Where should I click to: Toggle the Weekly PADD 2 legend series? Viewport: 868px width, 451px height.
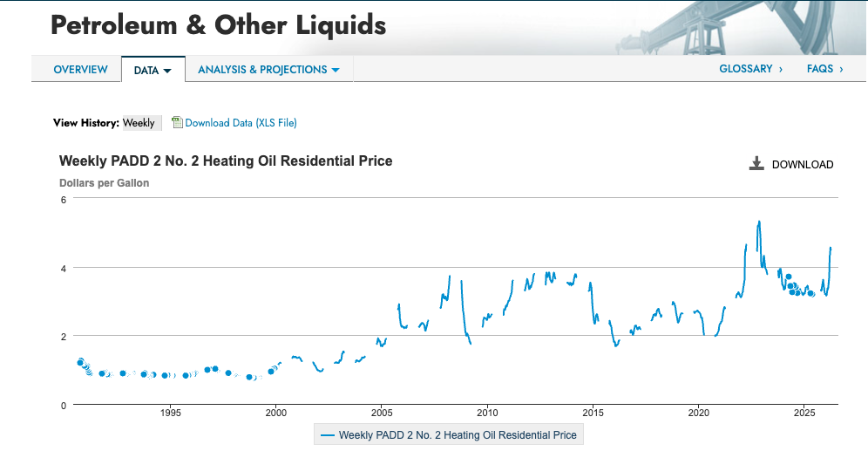449,435
